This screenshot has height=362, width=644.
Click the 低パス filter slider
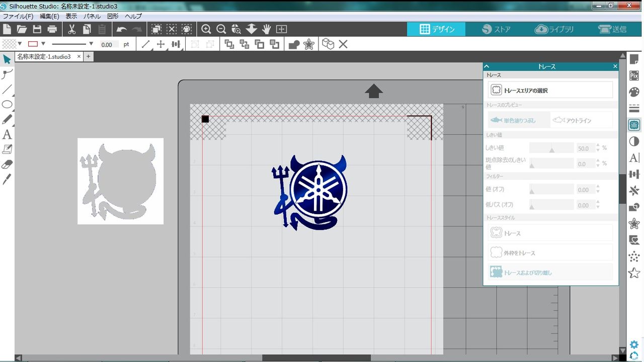point(551,205)
